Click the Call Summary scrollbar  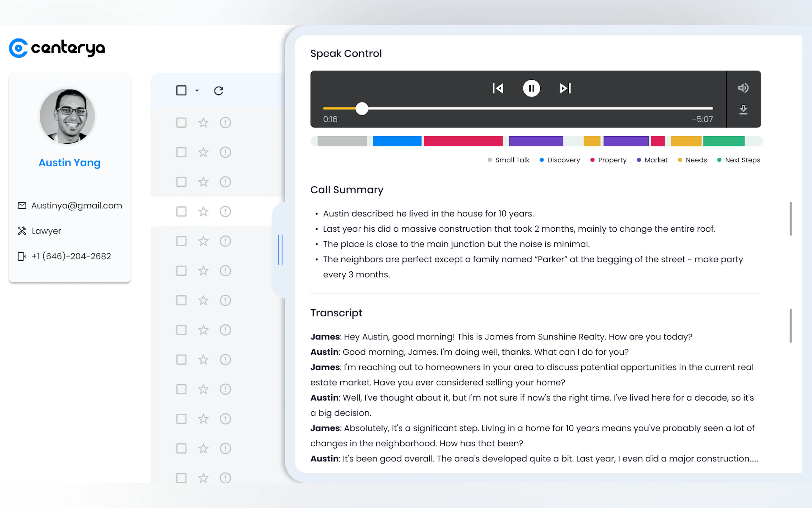(791, 219)
